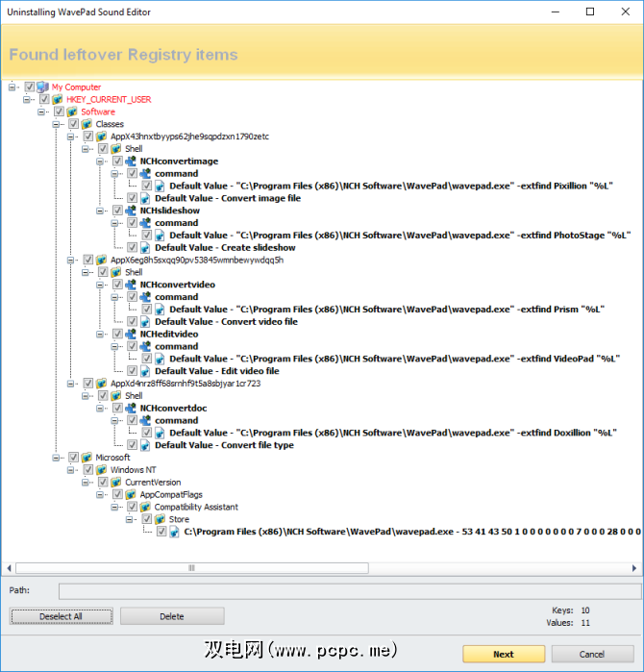Select the VideoPad extfind Default Value row
Viewport: 644px width, 672px height.
click(395, 359)
